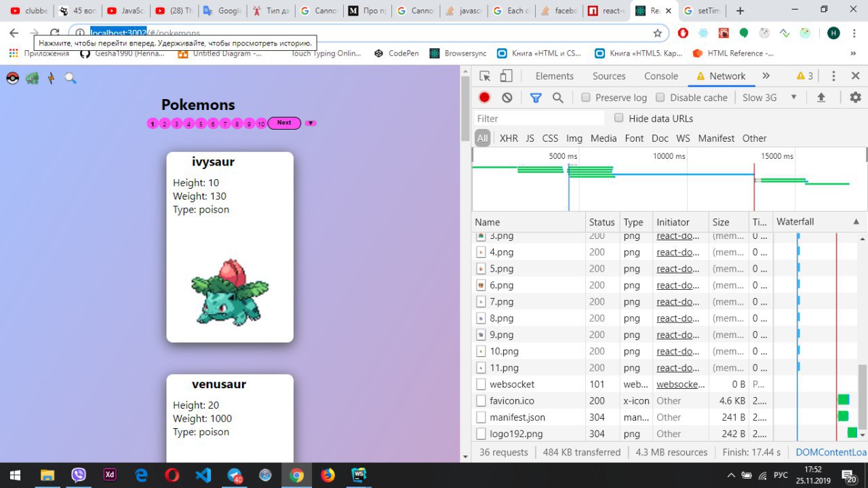Click the Bulbasaur icon in the page header
868x488 pixels.
pos(32,78)
